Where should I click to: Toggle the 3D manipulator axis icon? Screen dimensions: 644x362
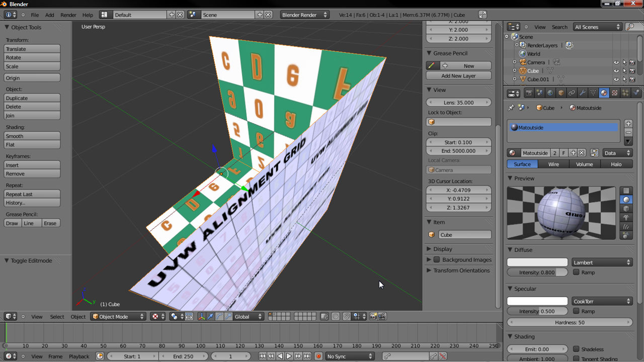[202, 316]
